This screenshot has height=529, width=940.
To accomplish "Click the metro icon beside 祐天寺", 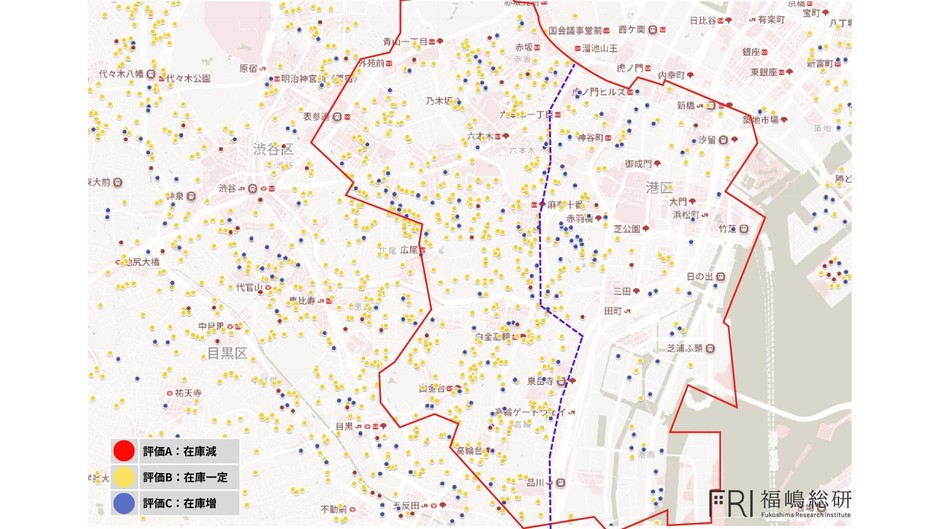I will [170, 393].
